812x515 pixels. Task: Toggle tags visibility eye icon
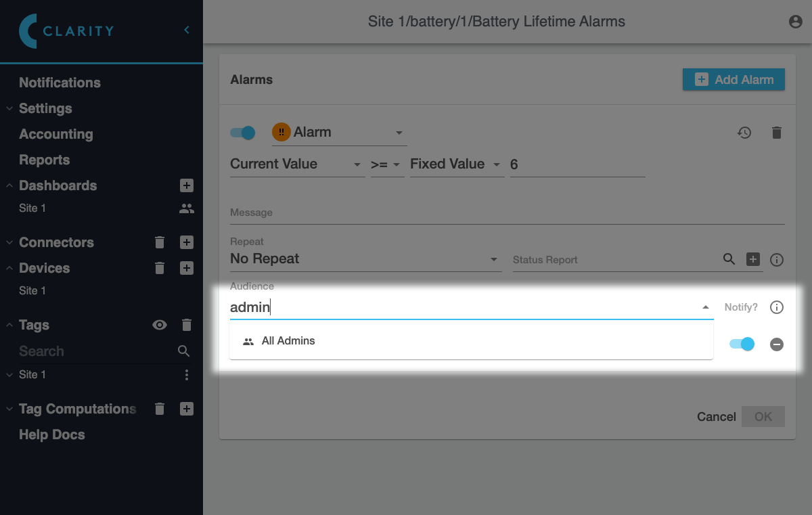(160, 325)
